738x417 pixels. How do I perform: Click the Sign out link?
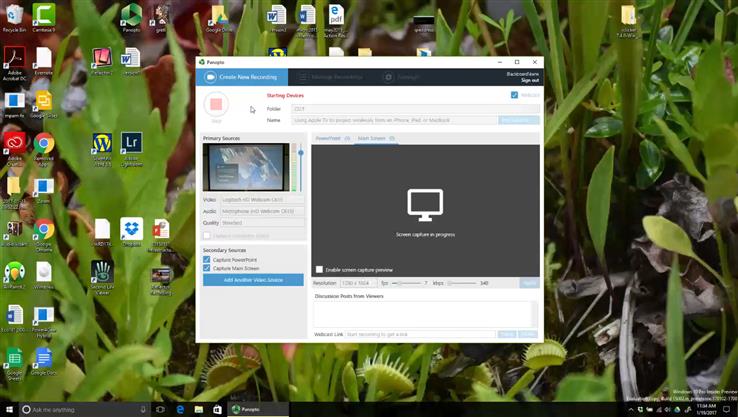[x=529, y=80]
